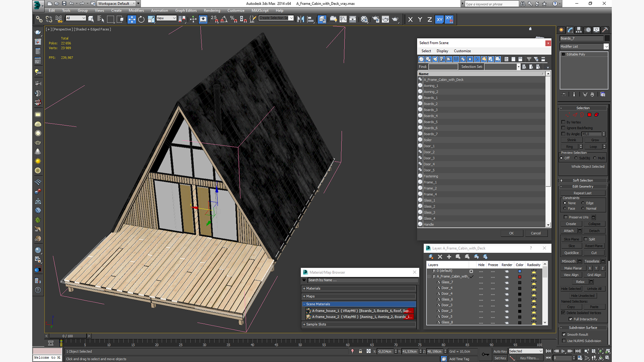
Task: Uncheck Full Interactivity checkbox
Action: click(x=571, y=319)
